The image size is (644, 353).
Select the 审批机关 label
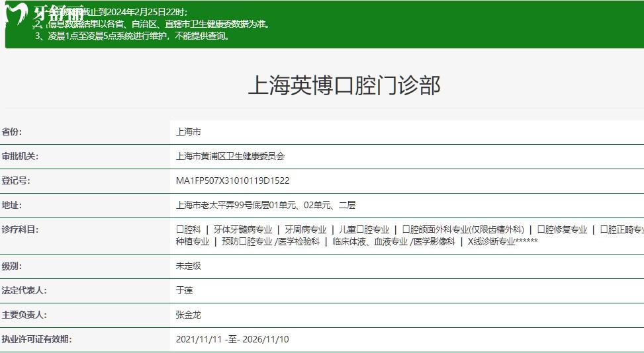pos(20,156)
